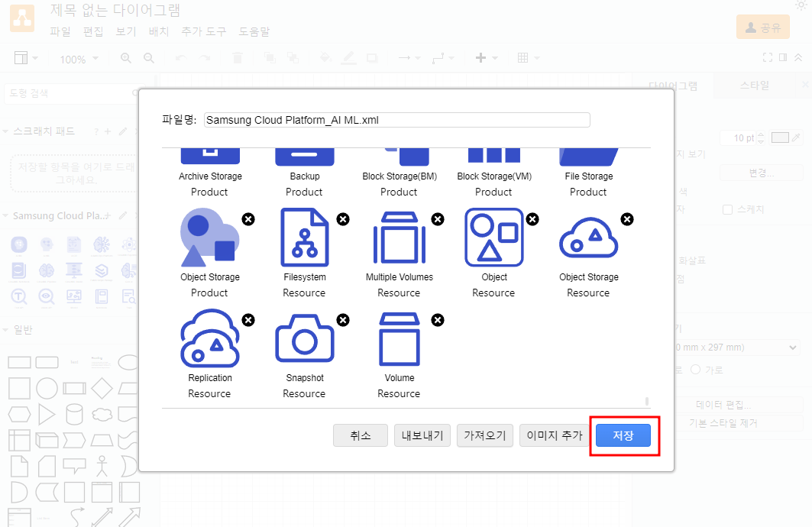Image resolution: width=812 pixels, height=527 pixels.
Task: Open the connection arrow style dropdown
Action: [409, 58]
